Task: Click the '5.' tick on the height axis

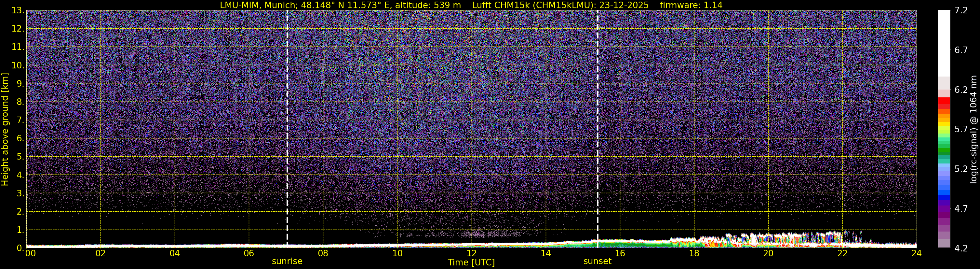Action: pos(20,157)
